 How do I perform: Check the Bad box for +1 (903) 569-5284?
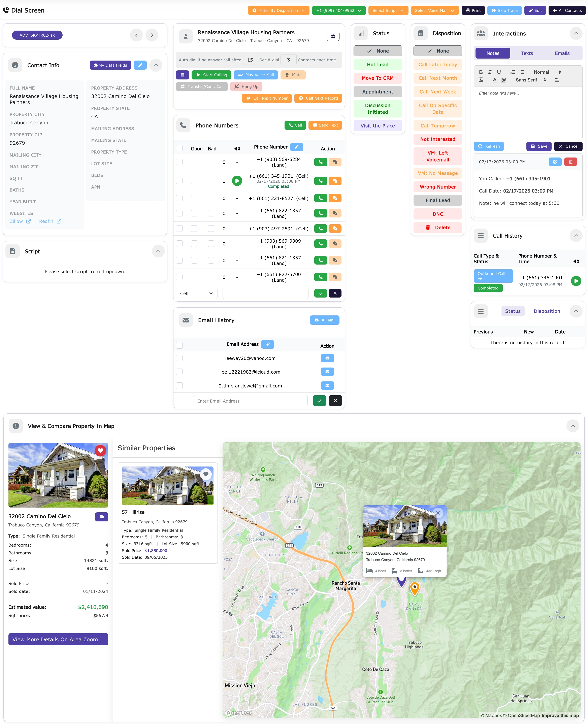(x=211, y=162)
